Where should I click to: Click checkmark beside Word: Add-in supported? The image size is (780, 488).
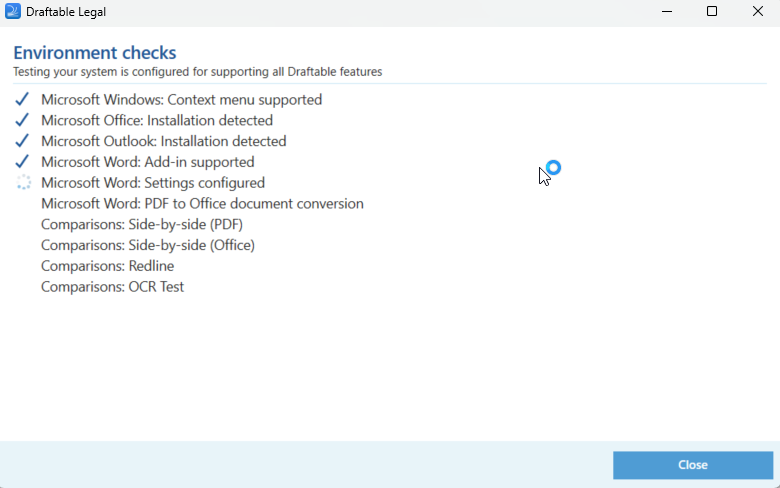[22, 162]
